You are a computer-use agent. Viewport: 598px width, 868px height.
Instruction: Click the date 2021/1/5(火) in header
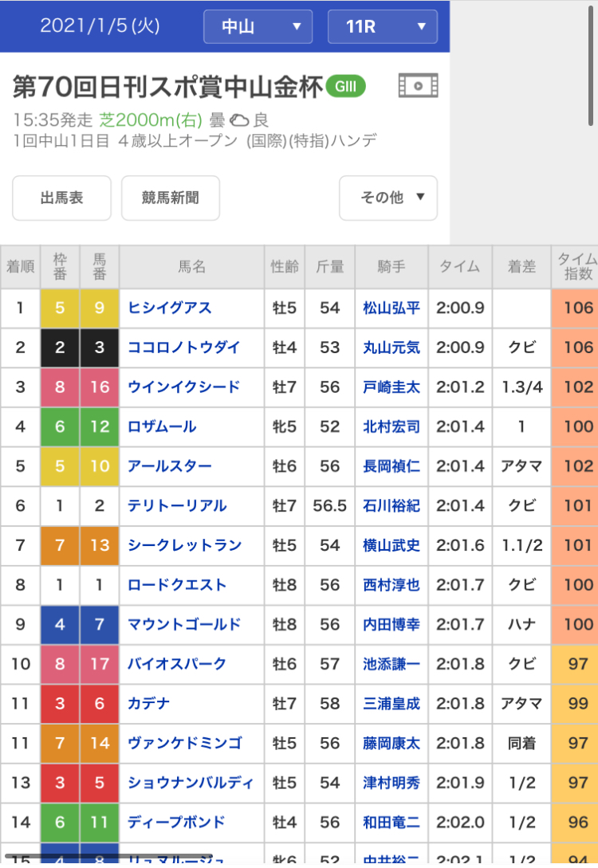100,26
